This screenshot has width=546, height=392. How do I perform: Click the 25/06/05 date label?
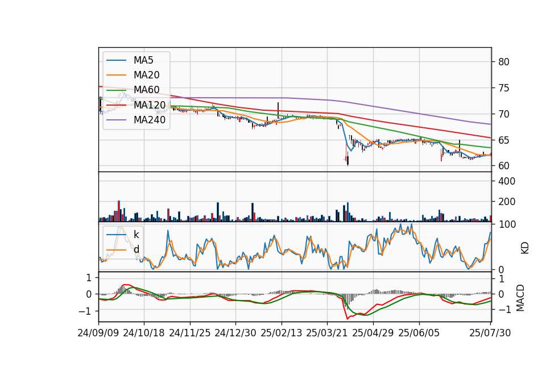point(419,333)
